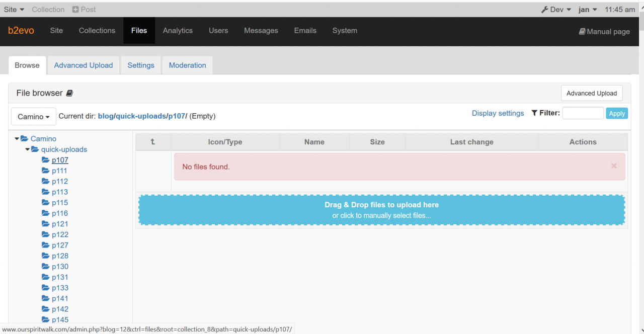Click the folder icon beside p111
This screenshot has width=644, height=334.
46,171
